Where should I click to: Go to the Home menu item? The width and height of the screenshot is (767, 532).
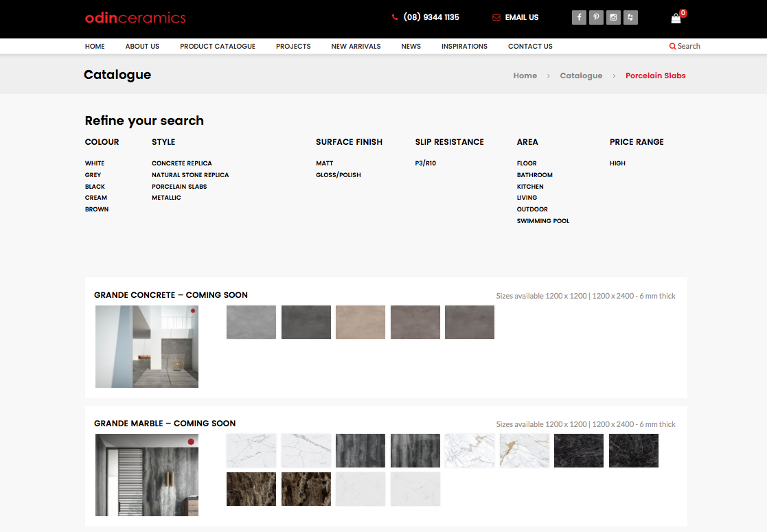95,47
